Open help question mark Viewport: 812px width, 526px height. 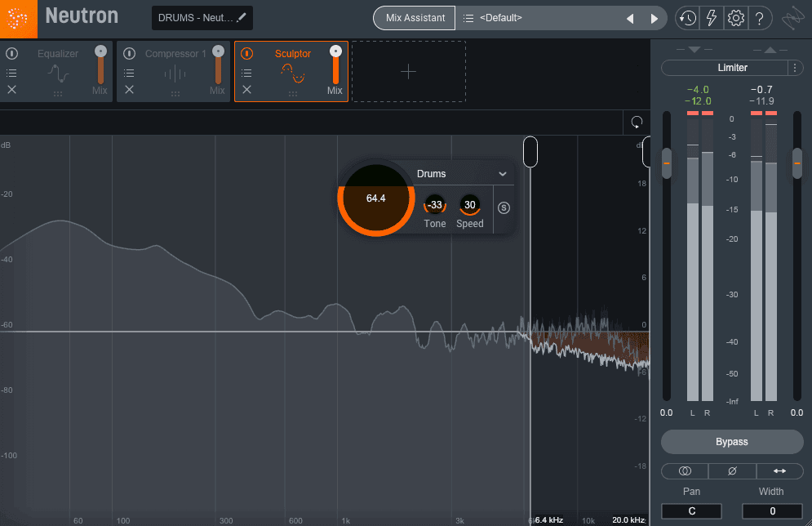(760, 19)
